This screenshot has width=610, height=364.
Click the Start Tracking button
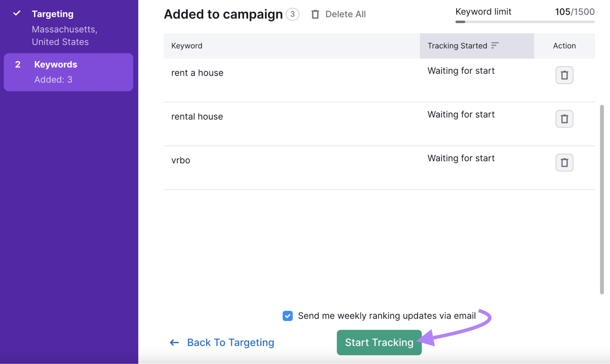(x=379, y=343)
